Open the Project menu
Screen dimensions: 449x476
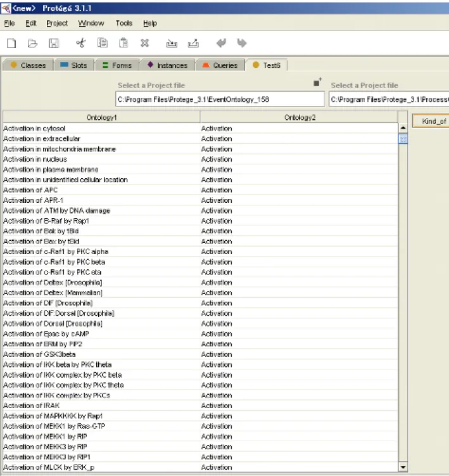click(57, 23)
